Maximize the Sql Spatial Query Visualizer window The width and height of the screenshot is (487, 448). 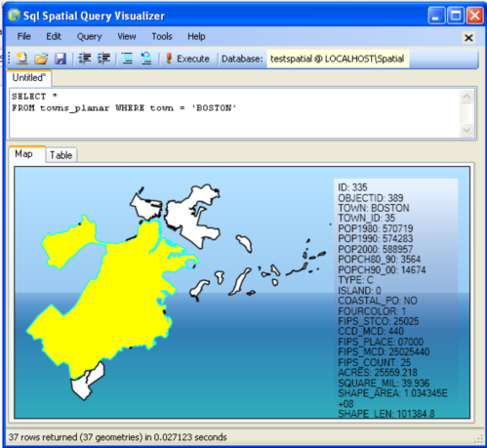click(x=456, y=16)
